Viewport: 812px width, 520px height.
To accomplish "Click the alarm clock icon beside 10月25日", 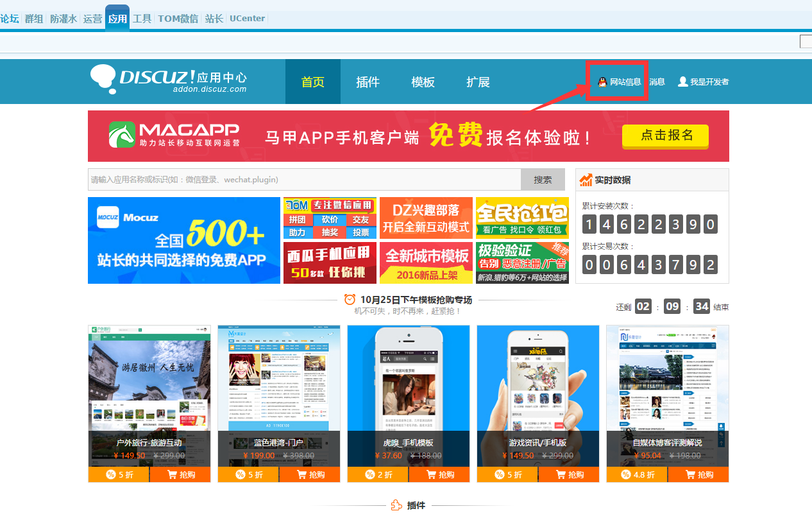I will click(x=350, y=299).
